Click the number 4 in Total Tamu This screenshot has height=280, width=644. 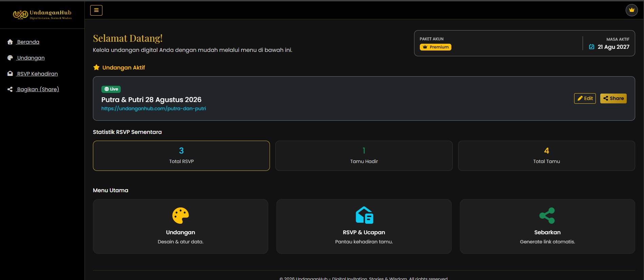(547, 151)
